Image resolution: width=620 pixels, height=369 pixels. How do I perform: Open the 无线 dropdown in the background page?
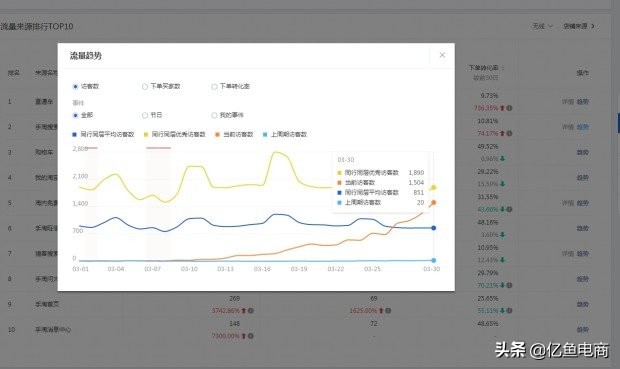point(542,26)
